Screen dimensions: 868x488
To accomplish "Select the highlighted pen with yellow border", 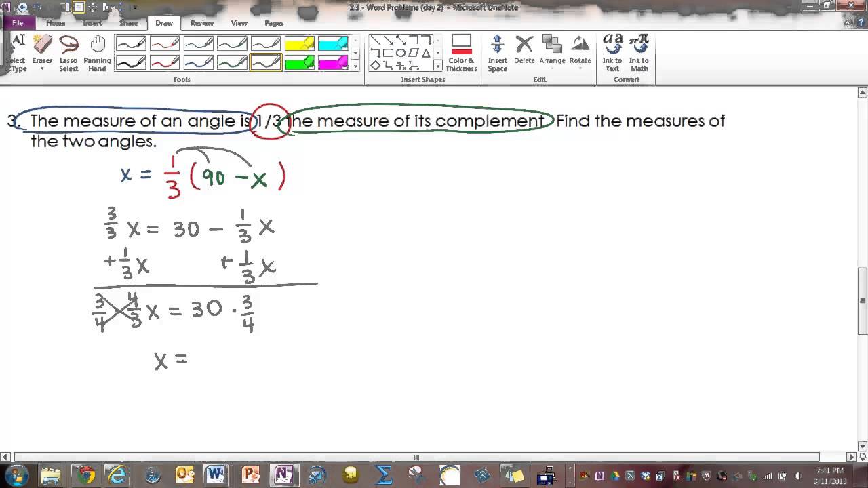I will (266, 62).
